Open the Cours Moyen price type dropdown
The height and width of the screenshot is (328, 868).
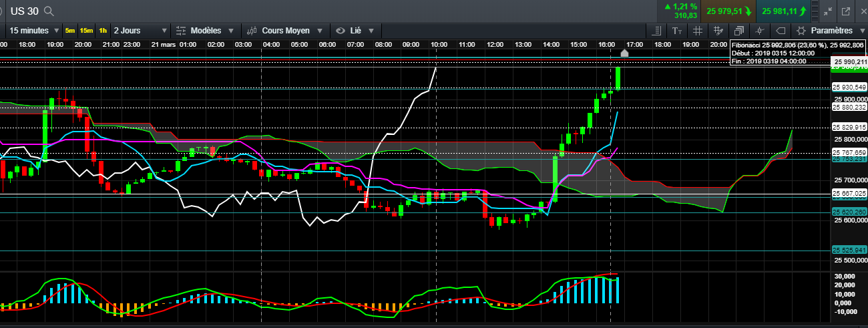284,31
